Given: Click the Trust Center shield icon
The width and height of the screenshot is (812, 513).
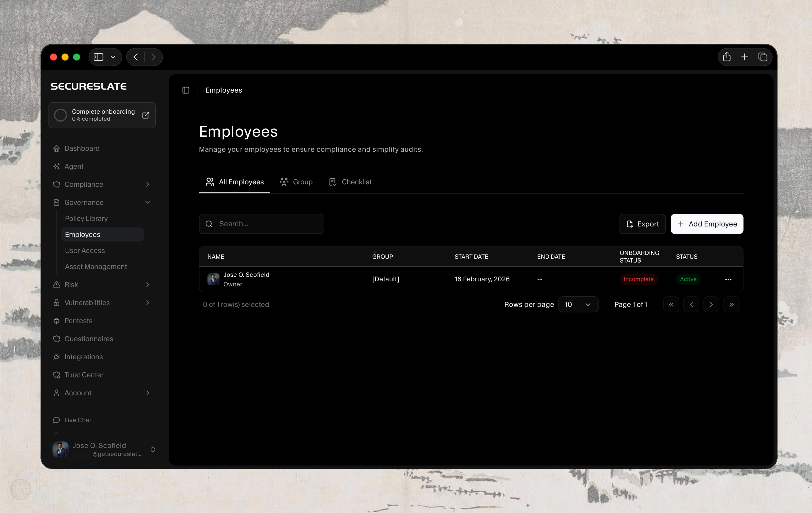Looking at the screenshot, I should [x=57, y=375].
